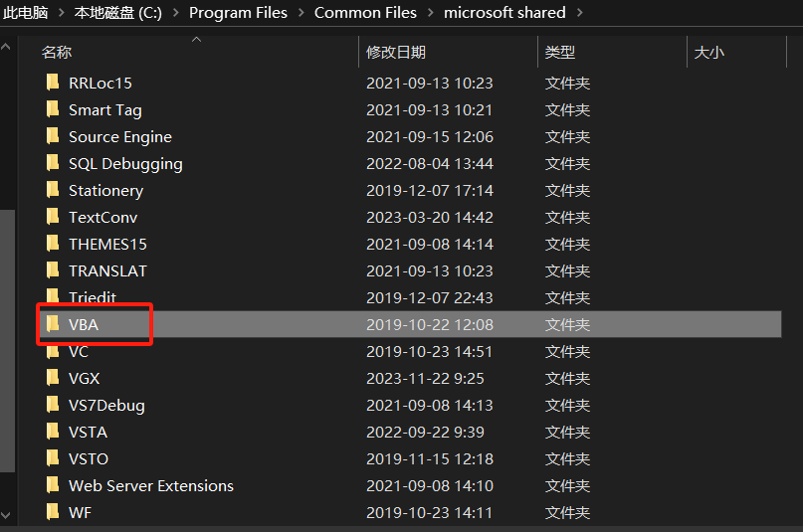Navigate to 本地磁盘 (C:) breadcrumb

(x=118, y=13)
